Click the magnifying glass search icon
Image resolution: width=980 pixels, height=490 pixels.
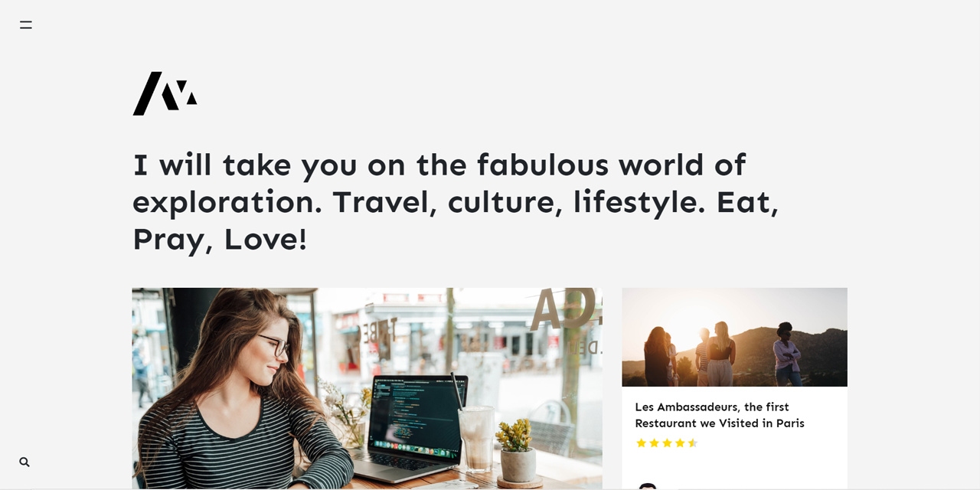[24, 462]
